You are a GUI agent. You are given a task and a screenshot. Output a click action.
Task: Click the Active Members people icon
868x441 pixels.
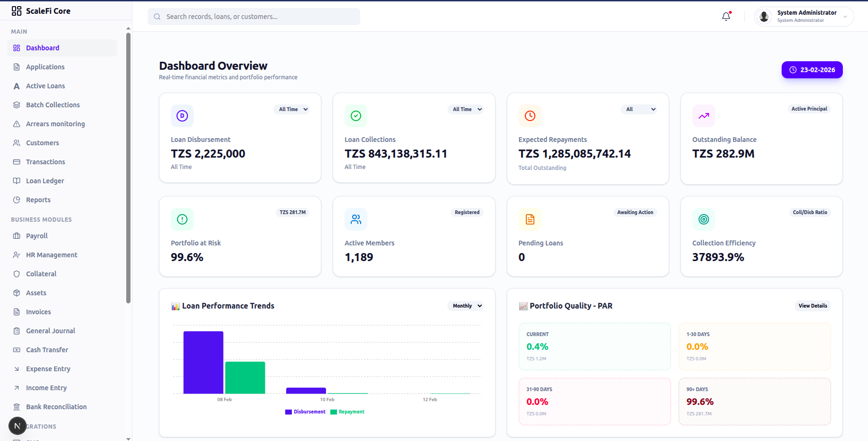coord(356,219)
